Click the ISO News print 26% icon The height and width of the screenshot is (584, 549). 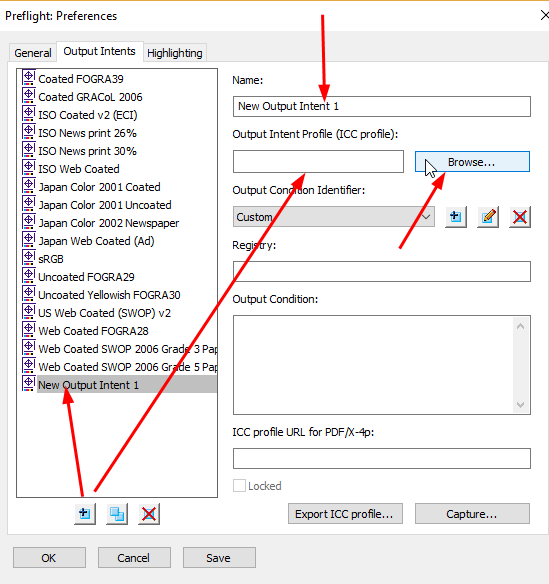point(29,131)
